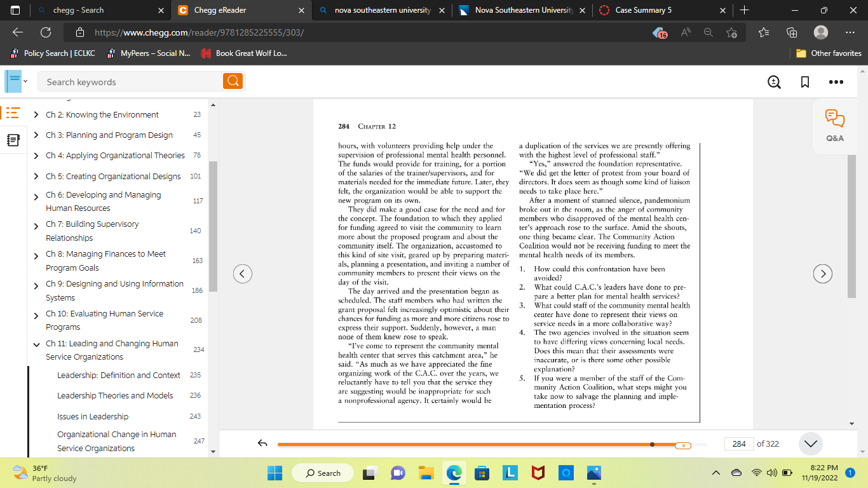Collapse Ch 11: Leading and Changing chevron
This screenshot has width=868, height=488.
37,344
